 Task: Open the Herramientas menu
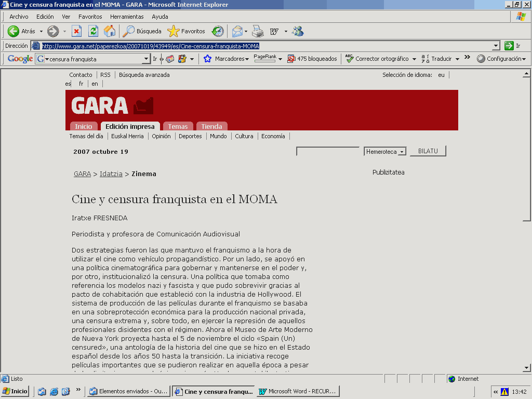click(x=127, y=17)
